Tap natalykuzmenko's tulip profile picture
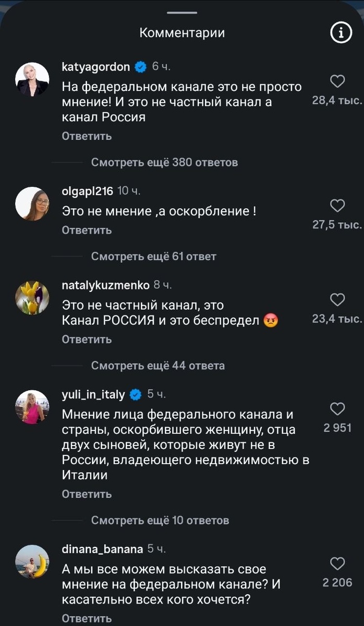 click(32, 296)
